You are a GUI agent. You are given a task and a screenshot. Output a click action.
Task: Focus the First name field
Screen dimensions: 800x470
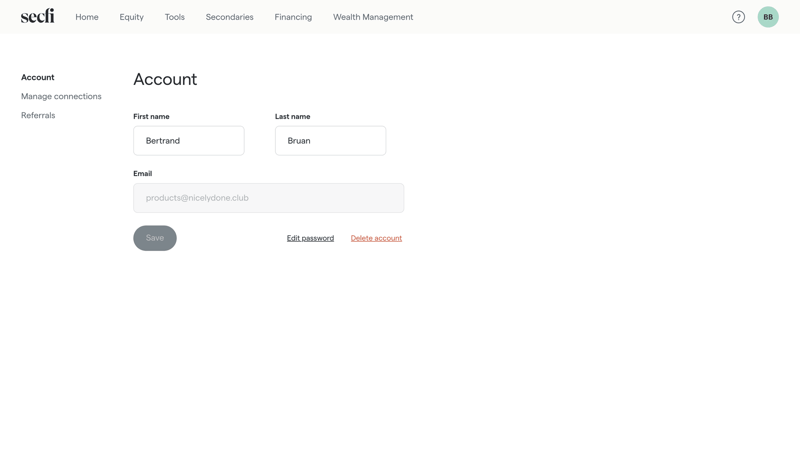click(189, 141)
